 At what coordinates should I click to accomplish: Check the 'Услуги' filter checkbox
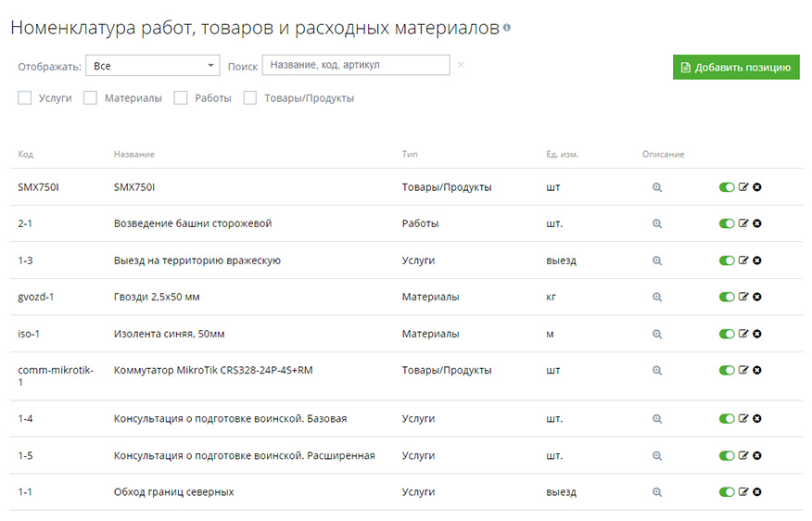pyautogui.click(x=25, y=98)
